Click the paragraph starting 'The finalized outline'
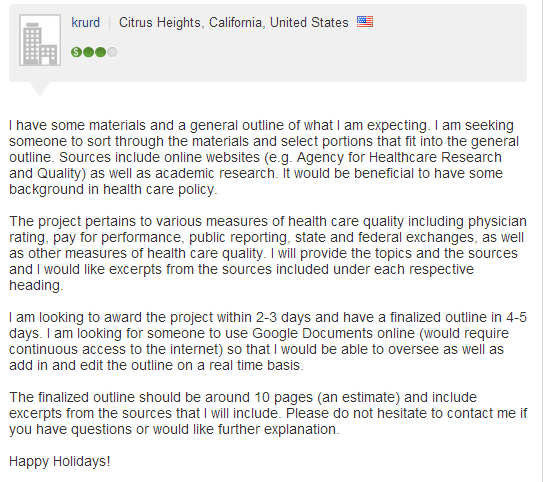545x482 pixels. (268, 413)
